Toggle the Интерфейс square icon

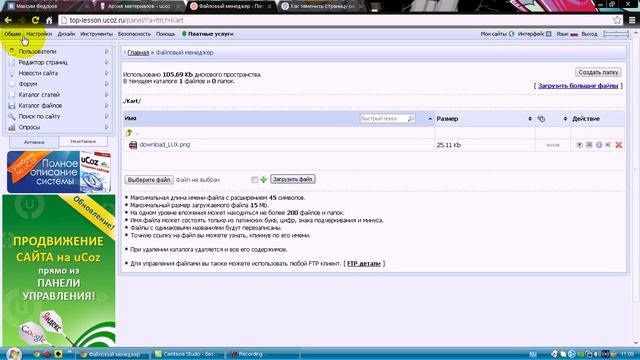(549, 34)
